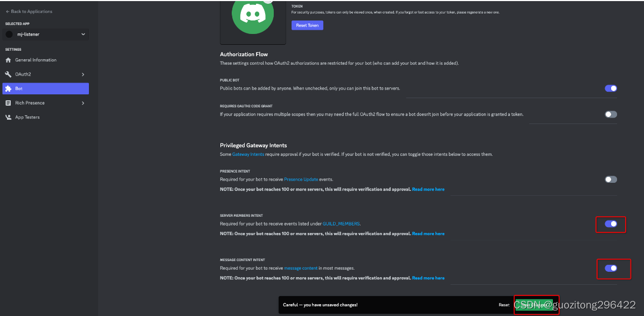644x316 pixels.
Task: Click the mj-listener app avatar circle
Action: pyautogui.click(x=9, y=35)
